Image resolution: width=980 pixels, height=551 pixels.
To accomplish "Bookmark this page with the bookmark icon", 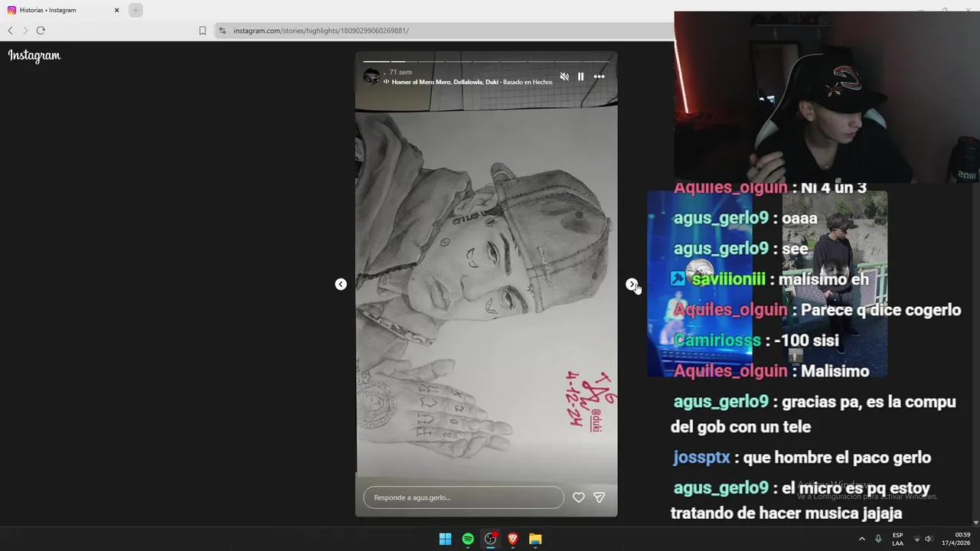I will (x=202, y=31).
